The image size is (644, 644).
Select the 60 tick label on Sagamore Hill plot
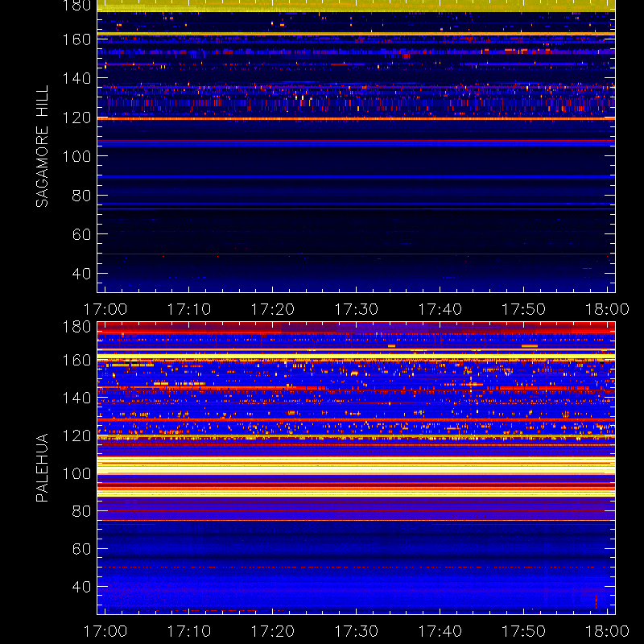(x=81, y=234)
